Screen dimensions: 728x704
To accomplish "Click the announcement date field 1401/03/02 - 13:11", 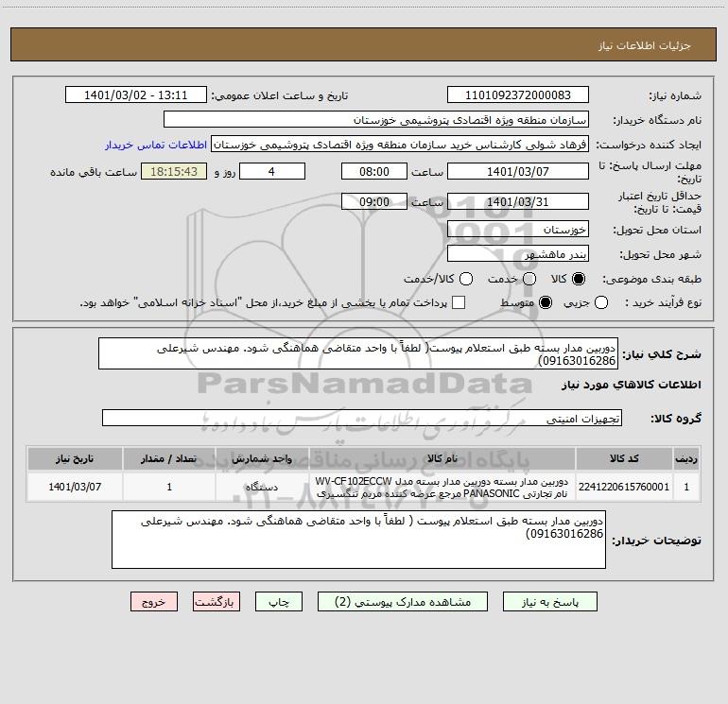I will coord(135,95).
